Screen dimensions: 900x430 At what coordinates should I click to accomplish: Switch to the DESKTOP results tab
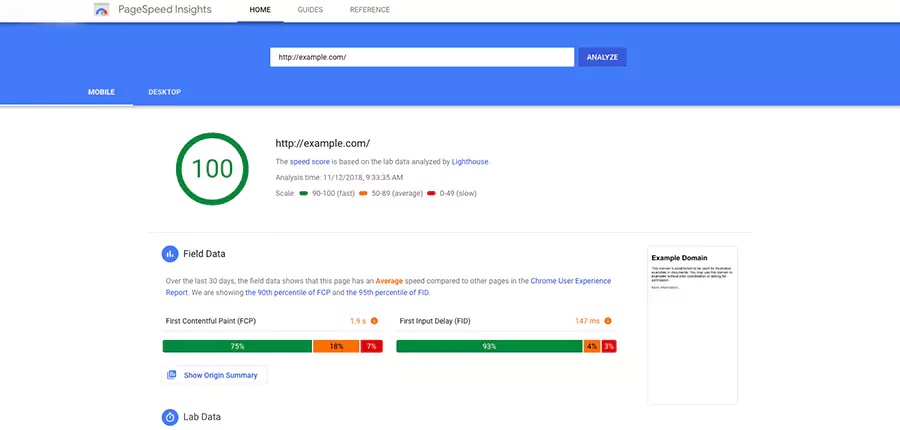(x=165, y=92)
